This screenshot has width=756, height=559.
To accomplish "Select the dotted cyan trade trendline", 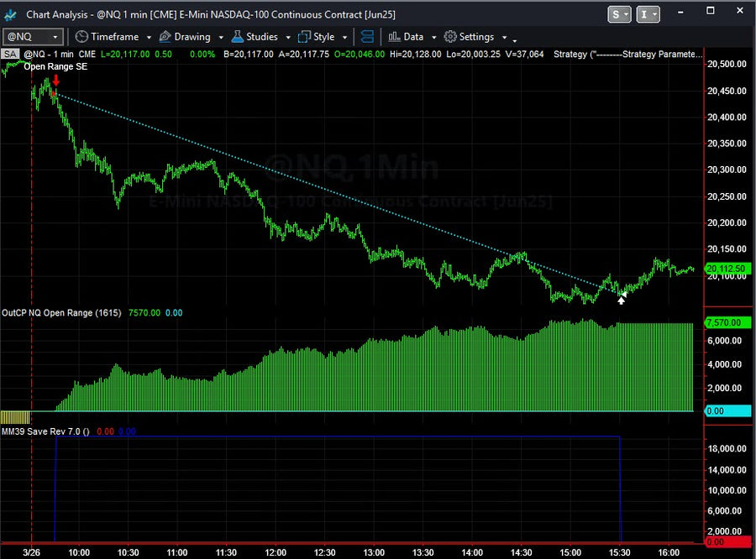I will pos(338,193).
